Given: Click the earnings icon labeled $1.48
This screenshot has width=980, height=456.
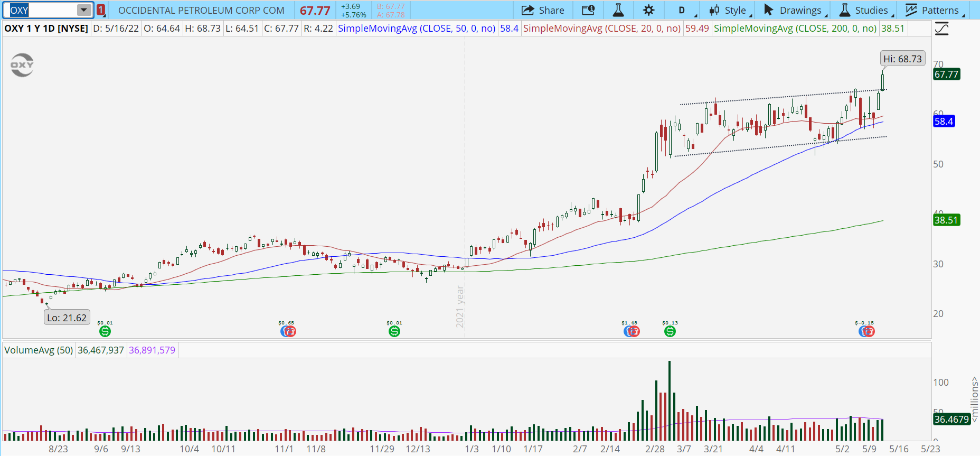Looking at the screenshot, I should click(x=632, y=331).
